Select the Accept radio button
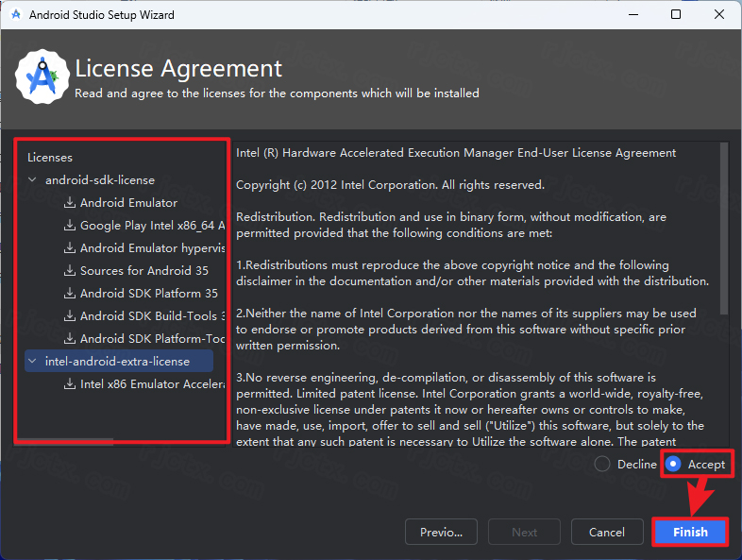Image resolution: width=742 pixels, height=560 pixels. pyautogui.click(x=673, y=465)
